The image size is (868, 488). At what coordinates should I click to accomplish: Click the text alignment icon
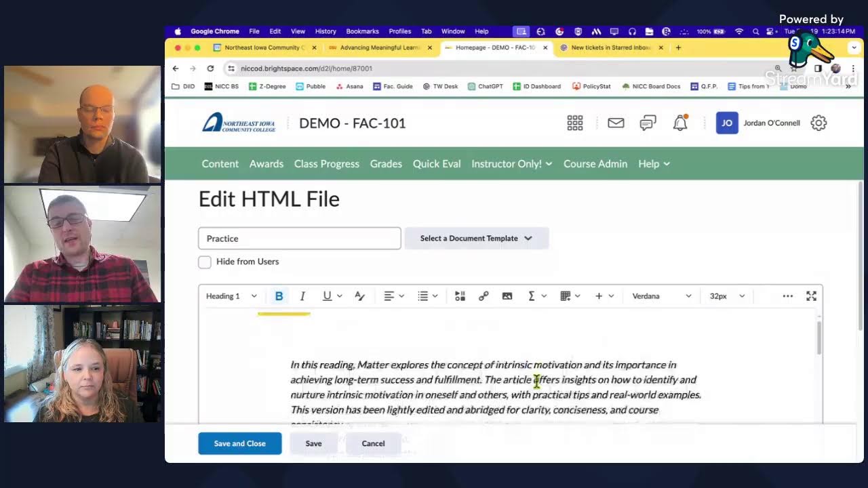(x=389, y=296)
